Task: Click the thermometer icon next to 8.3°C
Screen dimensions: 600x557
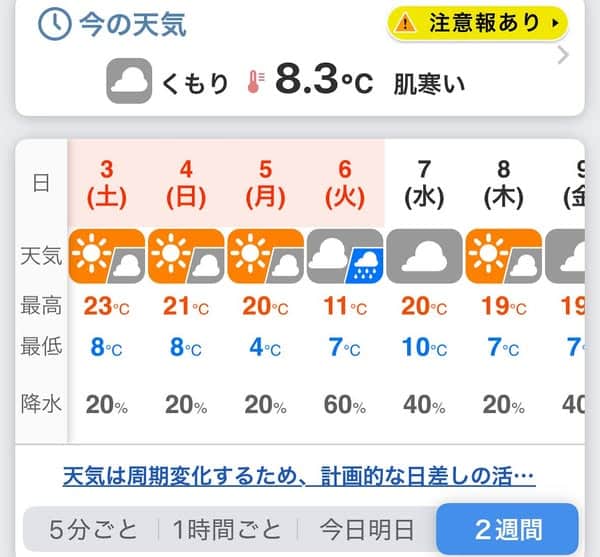Action: point(256,81)
